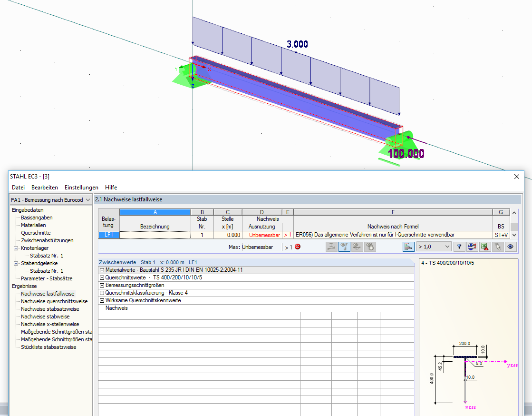Toggle the highlighted member view icon
Screen dimensions: 532x416
pyautogui.click(x=344, y=247)
